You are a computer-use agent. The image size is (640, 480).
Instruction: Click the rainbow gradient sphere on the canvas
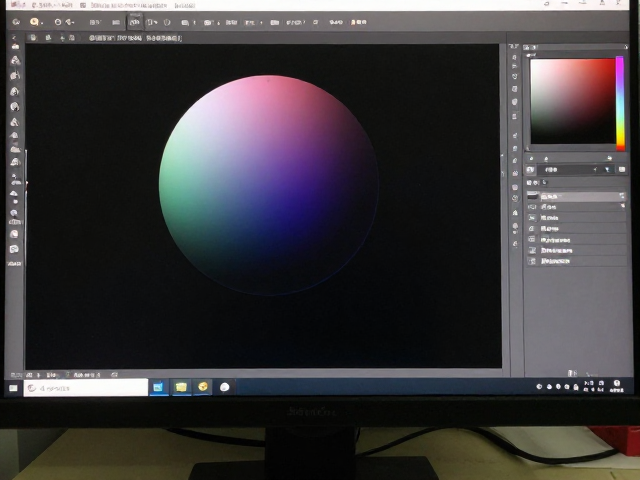click(x=268, y=184)
